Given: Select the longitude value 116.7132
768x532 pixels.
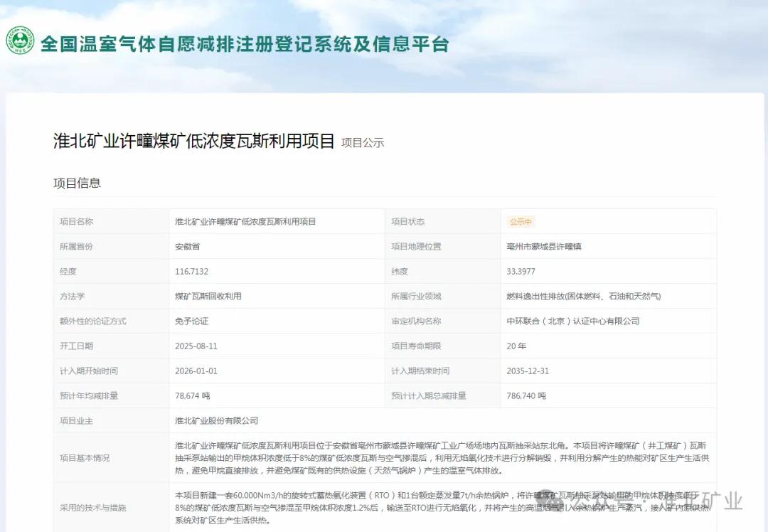Looking at the screenshot, I should click(191, 272).
